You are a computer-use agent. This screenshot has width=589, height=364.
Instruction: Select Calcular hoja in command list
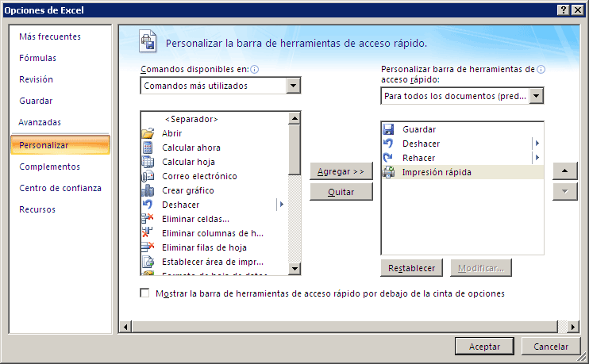tap(214, 162)
